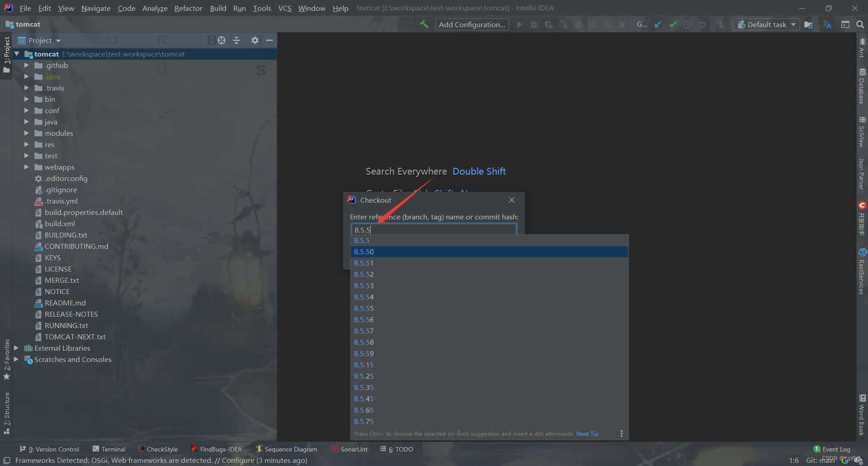Select suggestion 8.5.75 in list

(490, 421)
